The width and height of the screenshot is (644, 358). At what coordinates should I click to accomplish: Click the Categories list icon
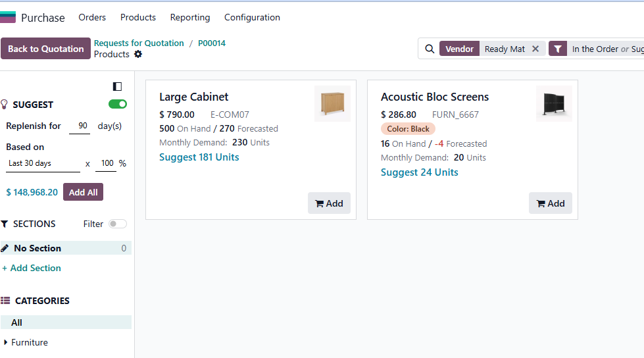[x=5, y=301]
